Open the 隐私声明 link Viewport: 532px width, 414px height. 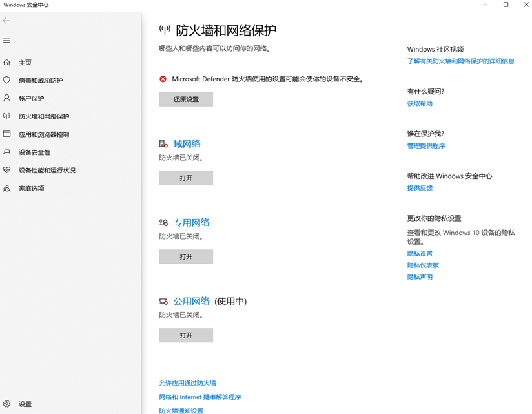[420, 277]
